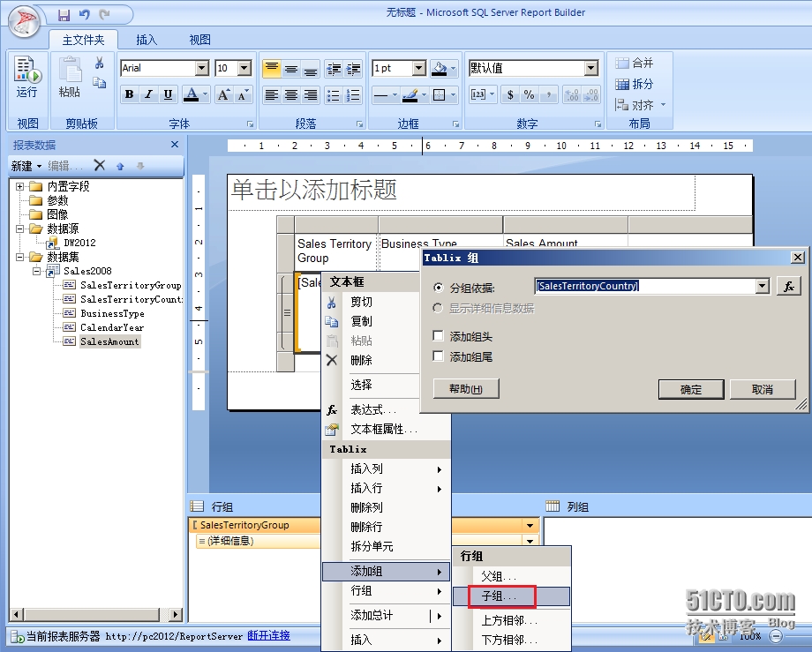Click the Cancel button in Tablix dialog
The height and width of the screenshot is (652, 812).
pyautogui.click(x=763, y=389)
